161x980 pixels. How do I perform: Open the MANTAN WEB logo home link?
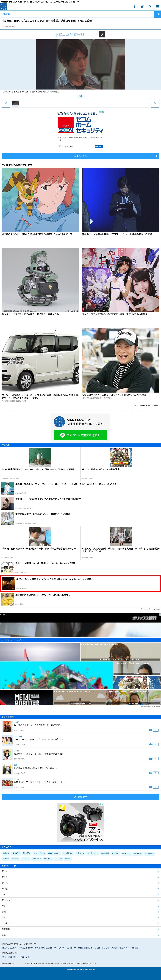(3, 6)
